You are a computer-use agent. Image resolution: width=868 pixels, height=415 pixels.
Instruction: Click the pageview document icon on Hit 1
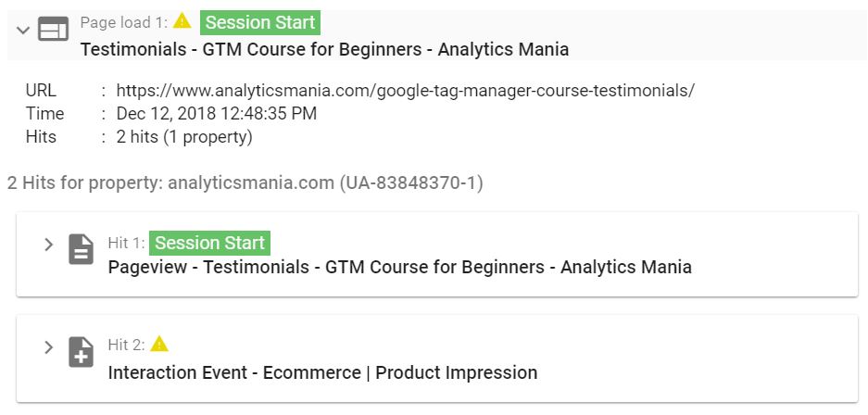(x=81, y=249)
